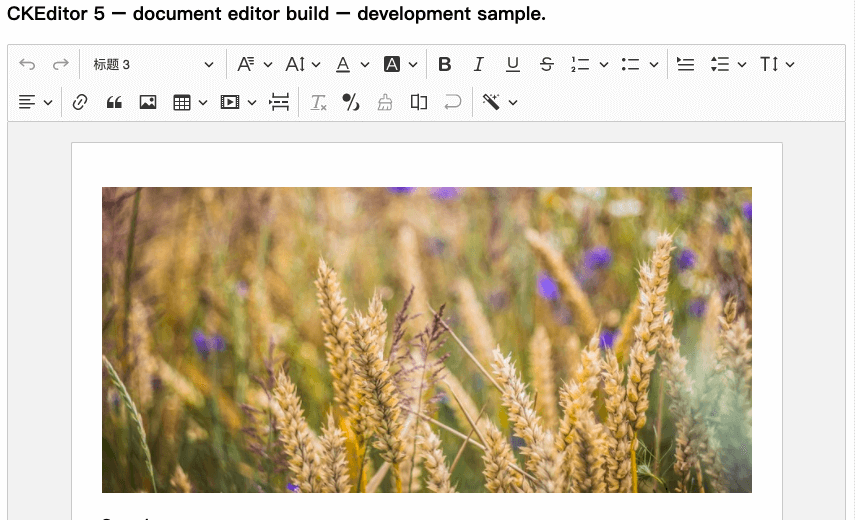Screen dimensions: 855x520
Task: Open the font color picker
Action: click(352, 64)
